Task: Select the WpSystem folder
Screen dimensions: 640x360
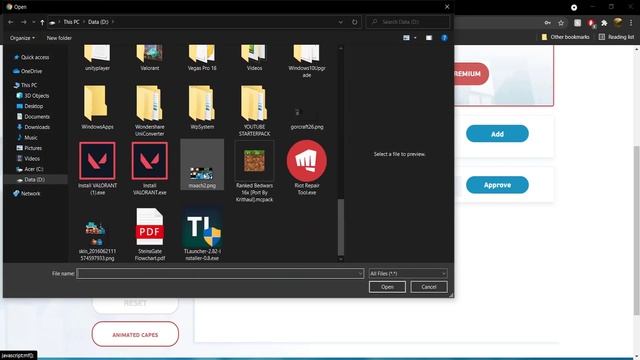Action: 202,108
